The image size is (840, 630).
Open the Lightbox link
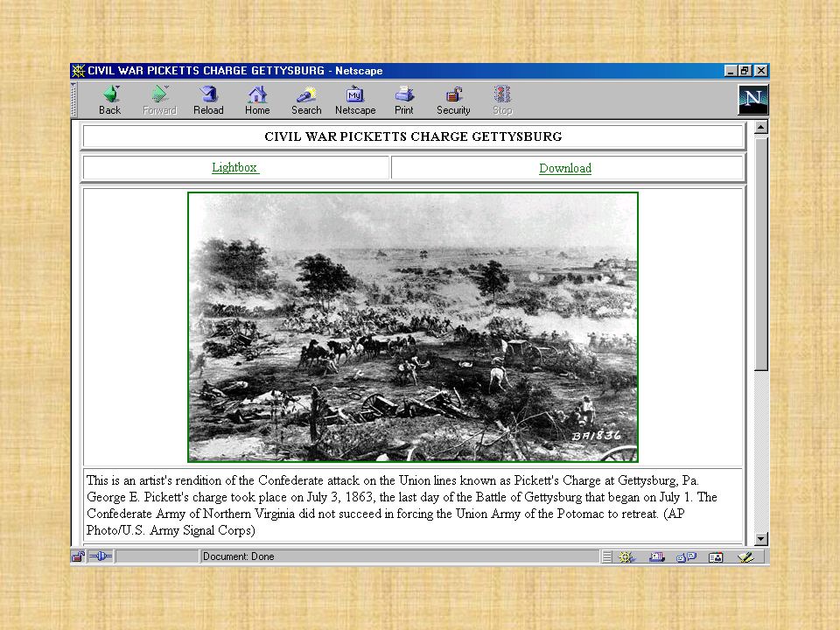pyautogui.click(x=235, y=168)
